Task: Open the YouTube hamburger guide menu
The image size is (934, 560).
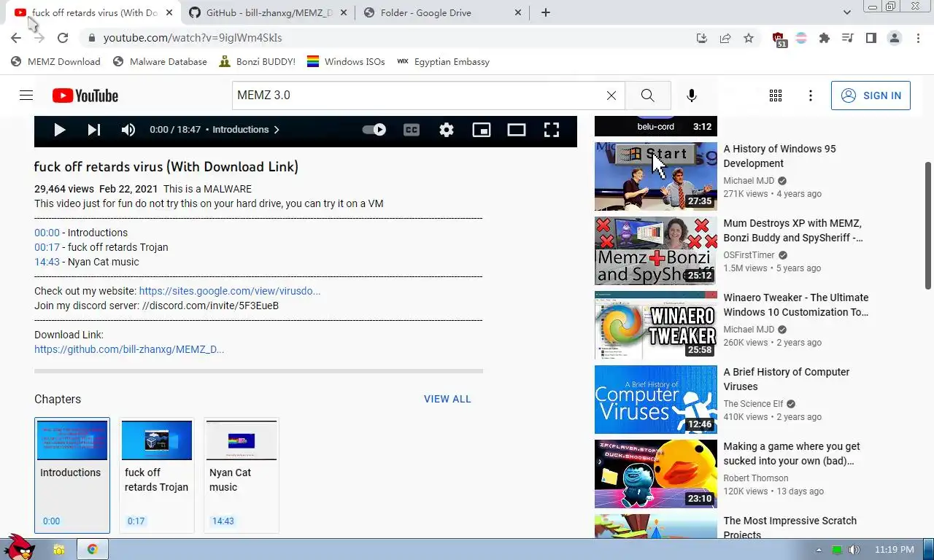Action: 26,96
